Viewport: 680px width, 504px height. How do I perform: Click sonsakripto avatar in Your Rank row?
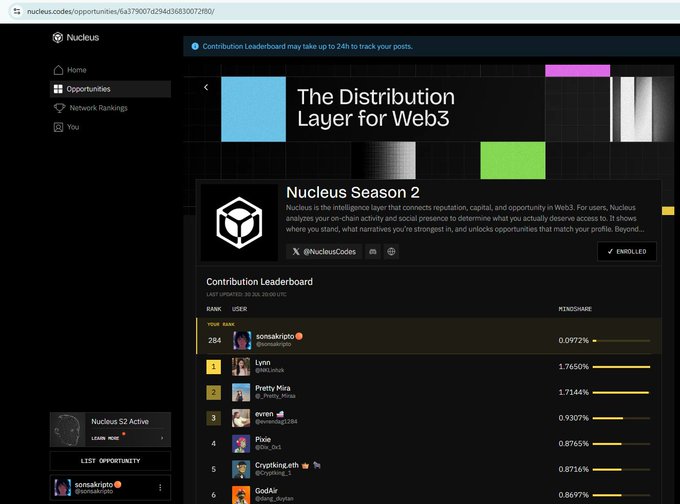(x=242, y=340)
